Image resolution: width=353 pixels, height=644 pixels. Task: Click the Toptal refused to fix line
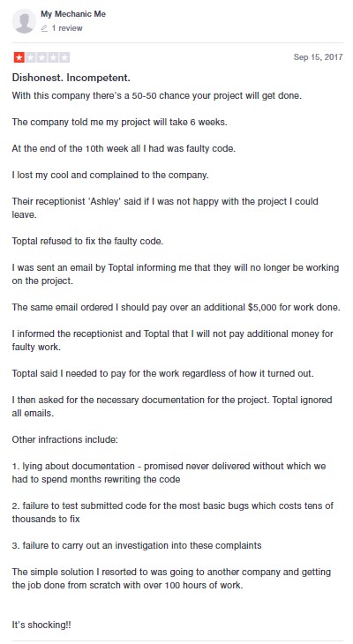click(87, 241)
